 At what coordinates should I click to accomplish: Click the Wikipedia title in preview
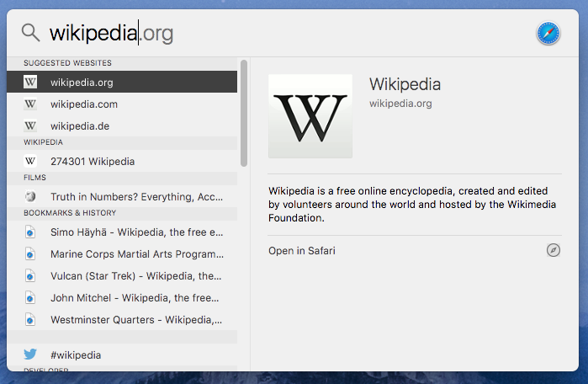point(405,84)
